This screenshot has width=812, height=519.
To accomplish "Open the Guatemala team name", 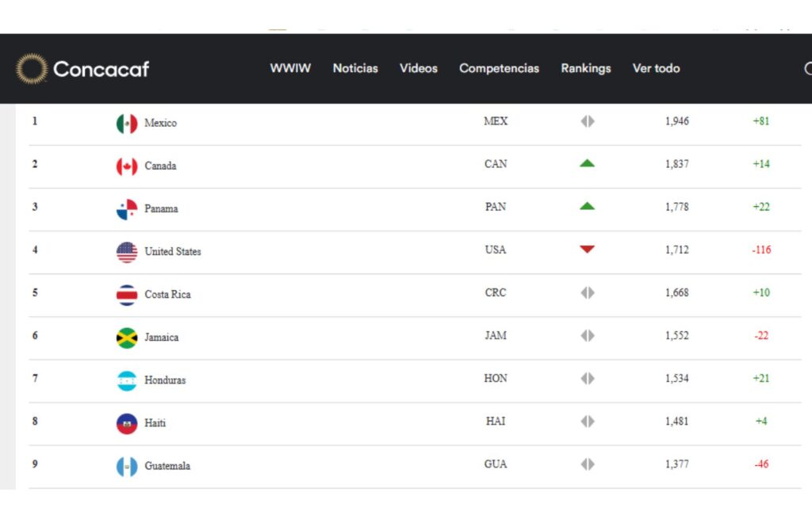I will (167, 466).
